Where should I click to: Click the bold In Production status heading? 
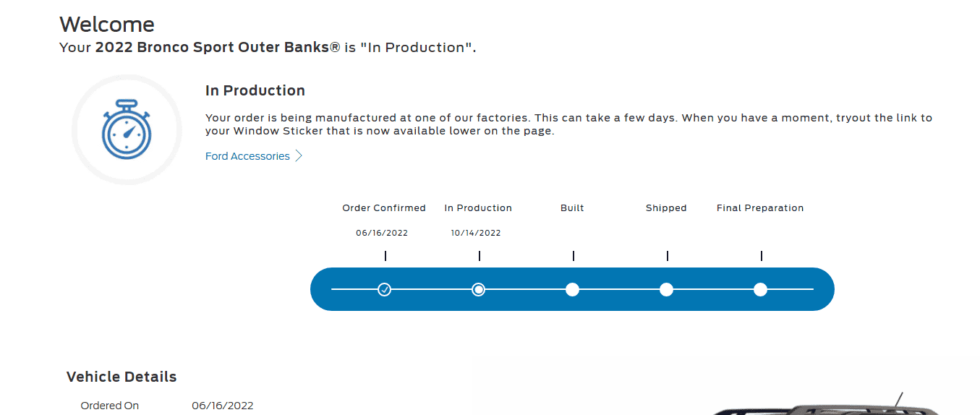coord(255,90)
